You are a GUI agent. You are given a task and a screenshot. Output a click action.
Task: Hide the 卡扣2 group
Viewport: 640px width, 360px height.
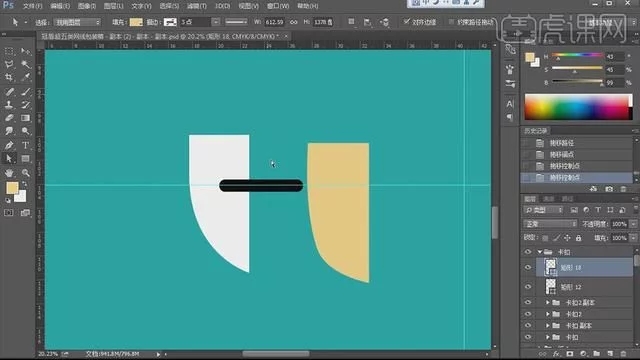pyautogui.click(x=528, y=314)
